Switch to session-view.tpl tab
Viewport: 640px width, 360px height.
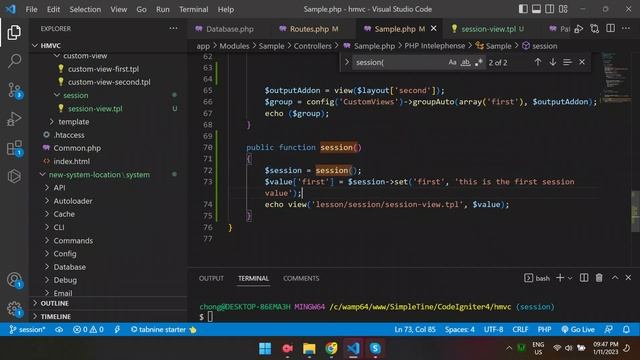(x=488, y=29)
